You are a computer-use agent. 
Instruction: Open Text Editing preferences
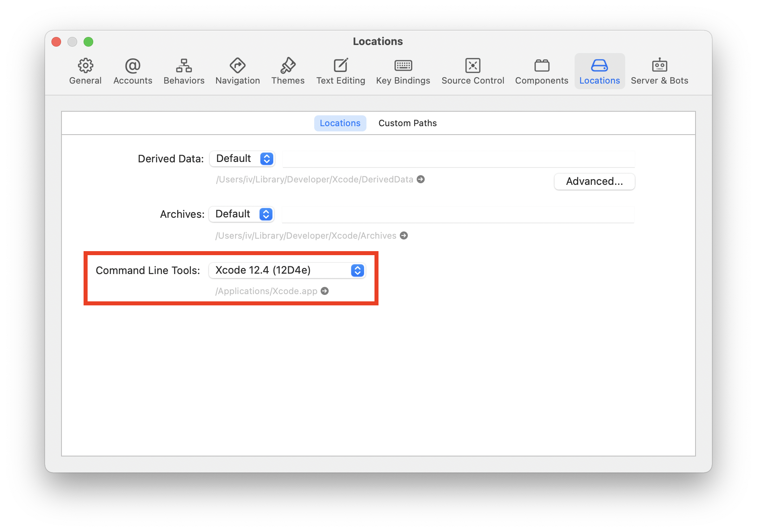click(341, 72)
